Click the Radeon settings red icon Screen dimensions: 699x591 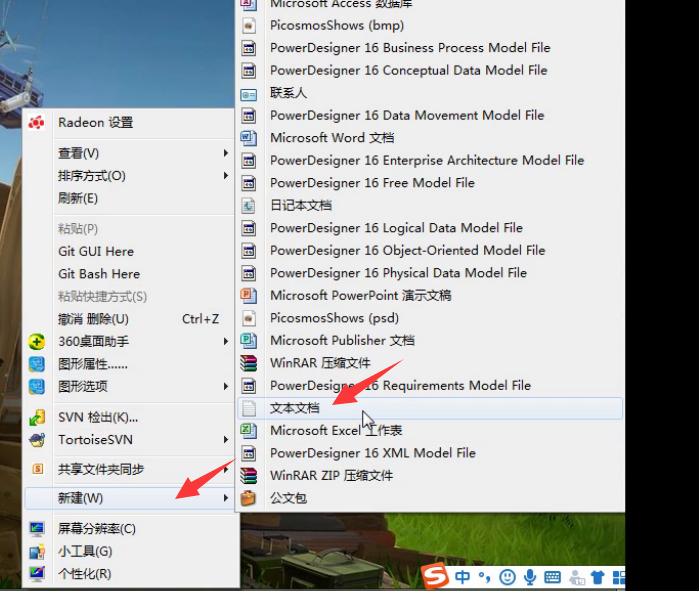click(x=36, y=122)
